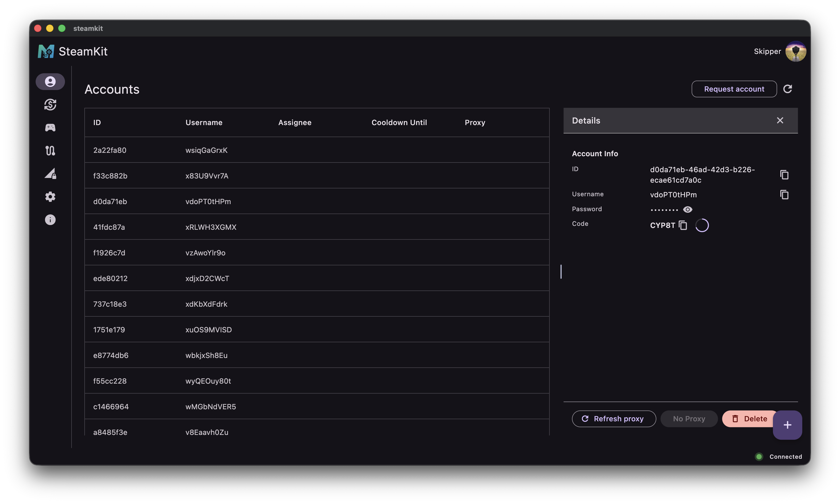
Task: Reveal the hidden password
Action: coord(688,209)
